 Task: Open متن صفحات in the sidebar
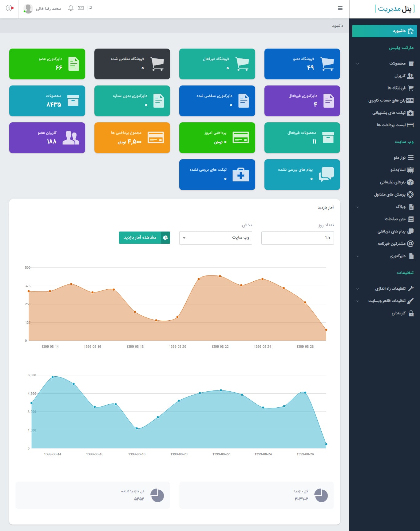click(x=385, y=219)
